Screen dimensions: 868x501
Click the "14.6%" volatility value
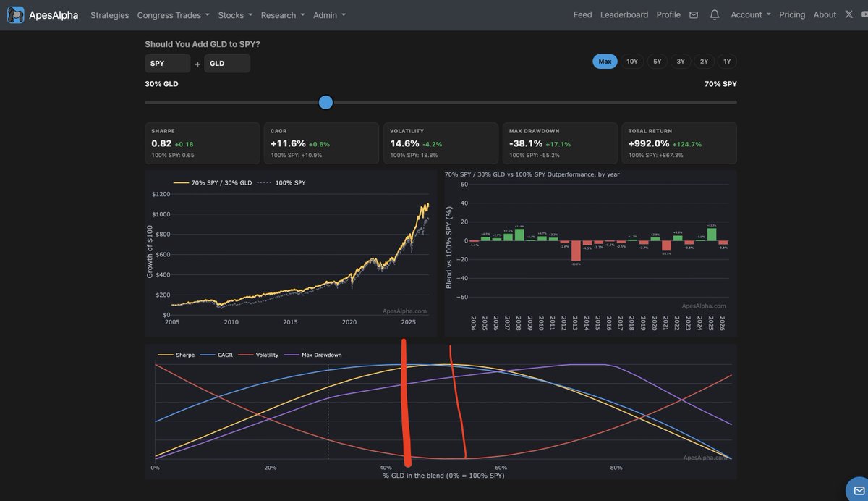(x=404, y=143)
